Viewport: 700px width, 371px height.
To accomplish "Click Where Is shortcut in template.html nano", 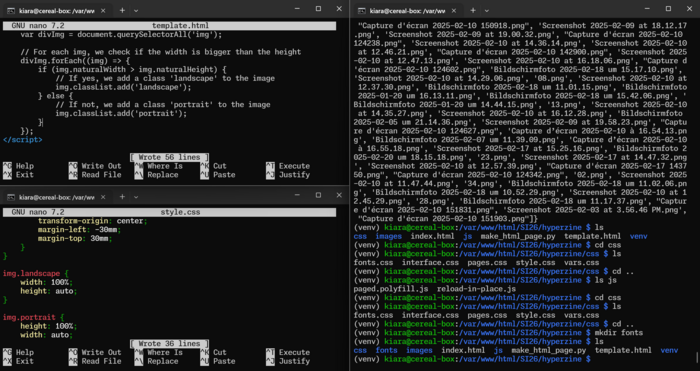I will click(x=158, y=166).
